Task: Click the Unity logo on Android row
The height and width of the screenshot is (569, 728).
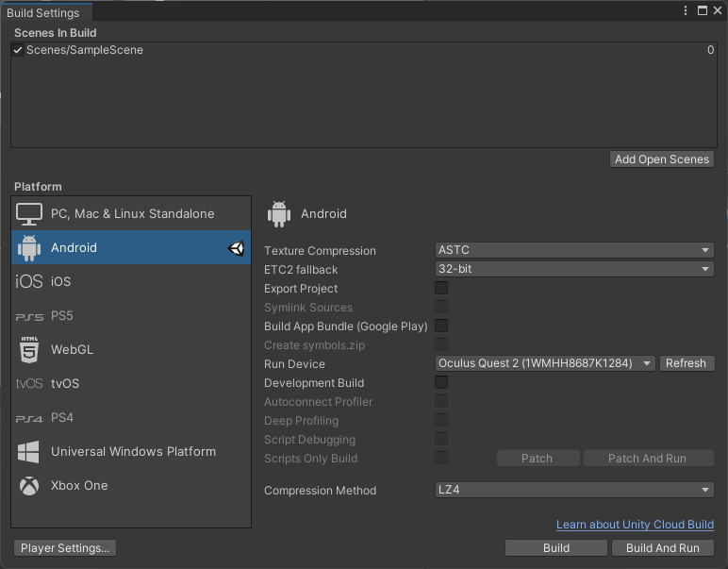Action: tap(237, 248)
